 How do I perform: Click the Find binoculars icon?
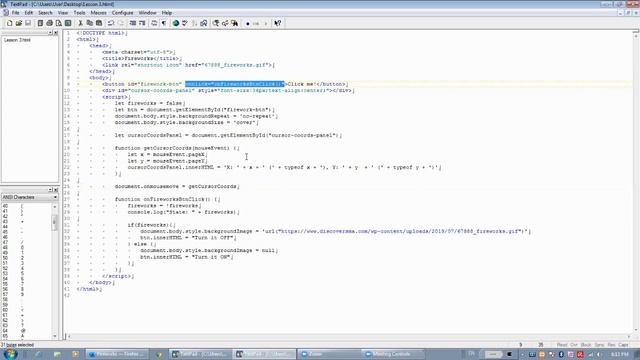[216, 23]
